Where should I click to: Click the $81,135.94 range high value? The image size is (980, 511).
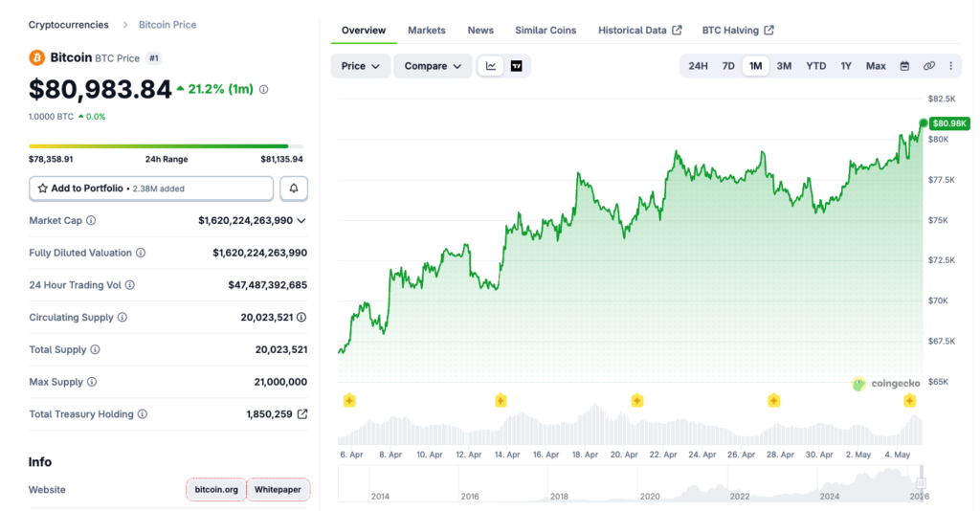pyautogui.click(x=282, y=159)
